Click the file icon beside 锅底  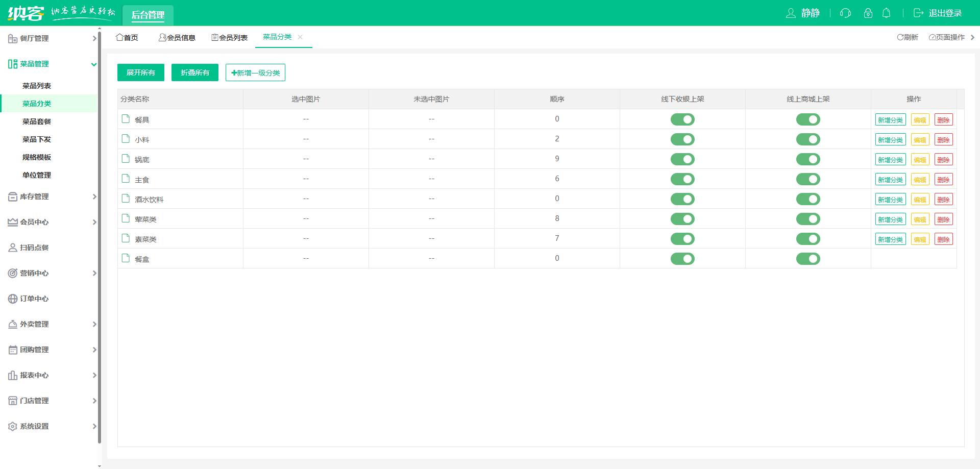click(x=126, y=159)
